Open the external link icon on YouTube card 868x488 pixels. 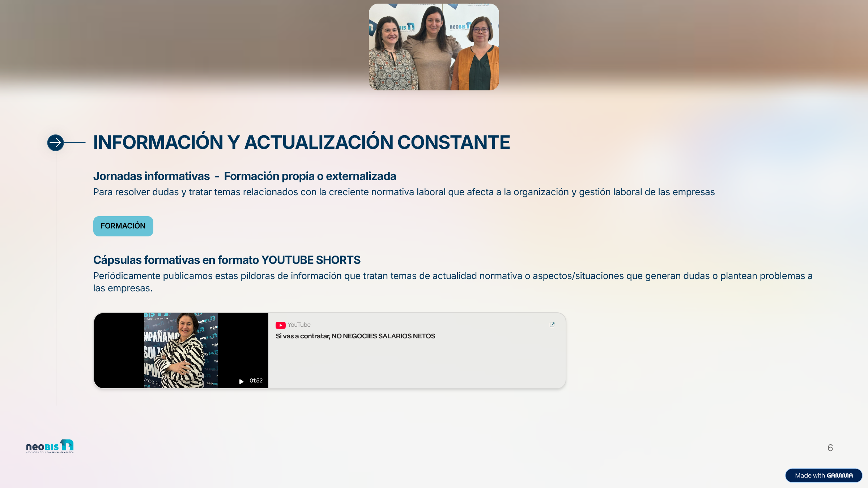[552, 325]
